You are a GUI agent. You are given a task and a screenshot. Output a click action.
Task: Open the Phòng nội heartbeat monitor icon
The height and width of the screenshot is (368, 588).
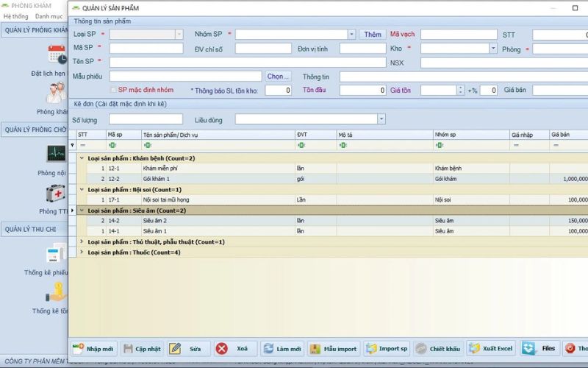pos(57,154)
